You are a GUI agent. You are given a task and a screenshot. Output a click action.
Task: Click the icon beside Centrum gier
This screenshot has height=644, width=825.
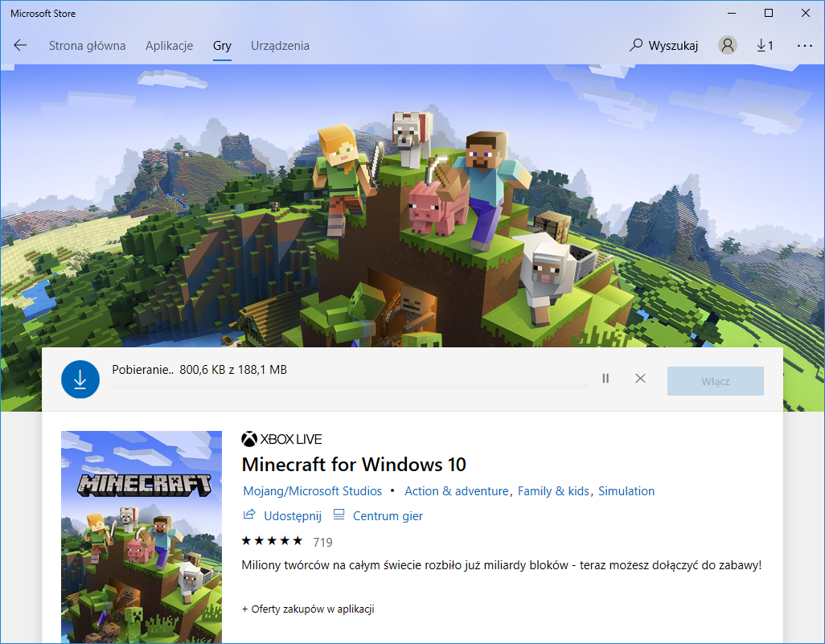(339, 515)
